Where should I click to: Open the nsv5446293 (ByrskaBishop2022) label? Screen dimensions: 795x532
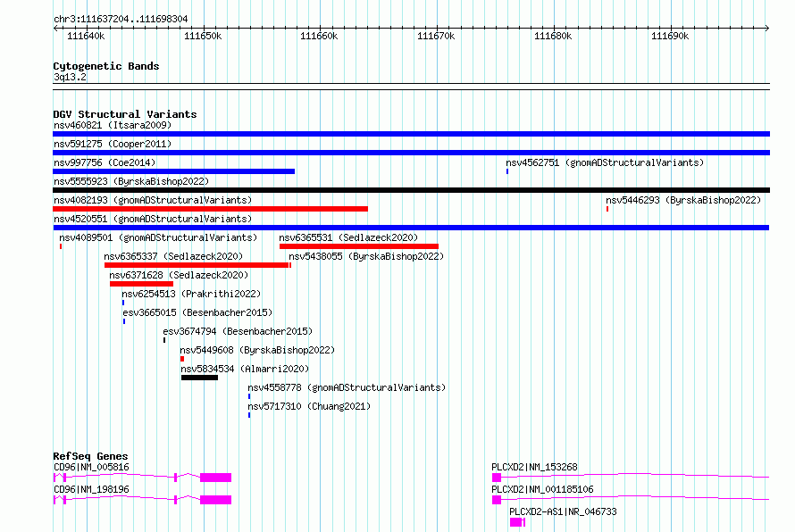click(x=683, y=200)
